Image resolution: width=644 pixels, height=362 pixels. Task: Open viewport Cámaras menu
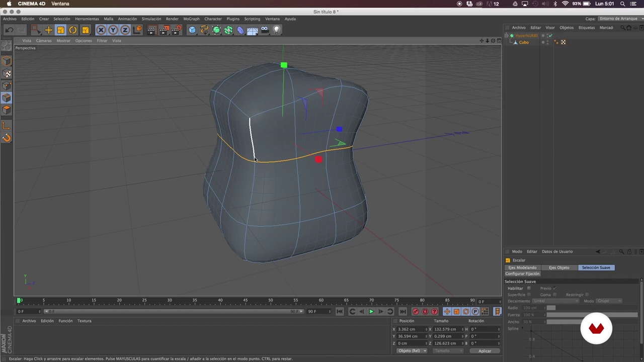(x=43, y=41)
